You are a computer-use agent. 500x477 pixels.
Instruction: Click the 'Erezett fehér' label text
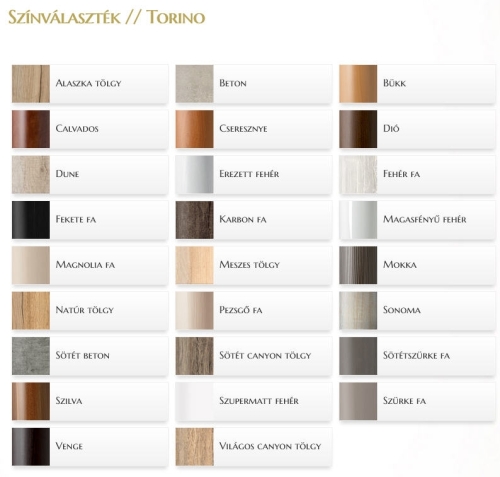[x=249, y=174]
